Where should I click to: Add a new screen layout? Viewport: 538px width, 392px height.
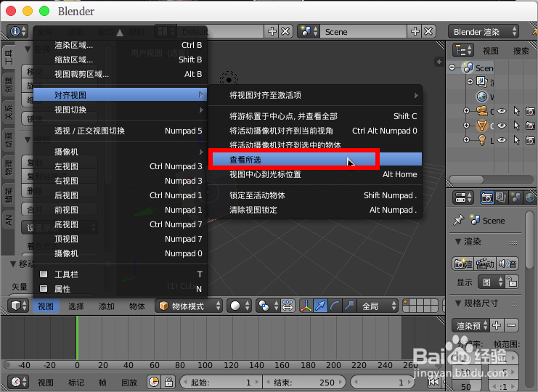coord(272,31)
